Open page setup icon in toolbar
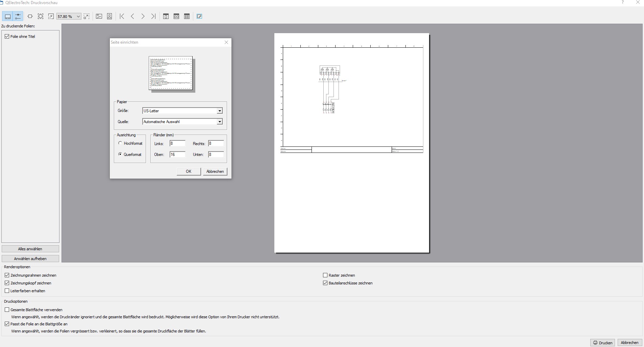 coord(199,16)
